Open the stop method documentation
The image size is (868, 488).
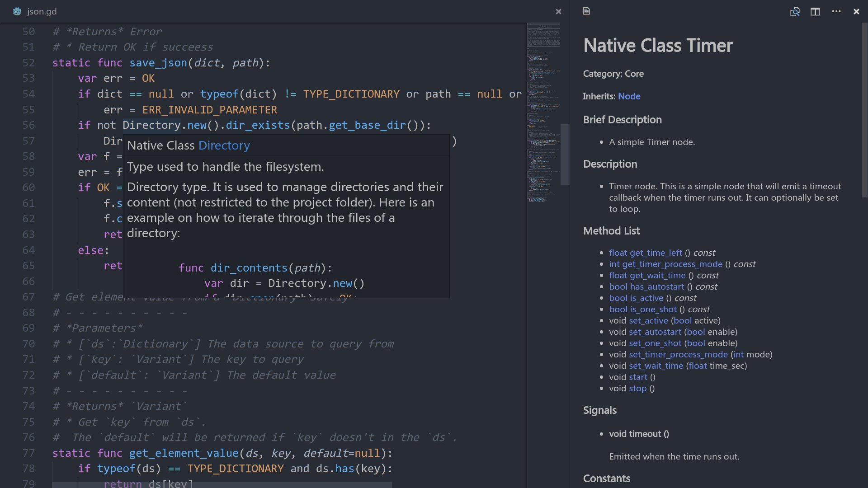[x=637, y=388]
